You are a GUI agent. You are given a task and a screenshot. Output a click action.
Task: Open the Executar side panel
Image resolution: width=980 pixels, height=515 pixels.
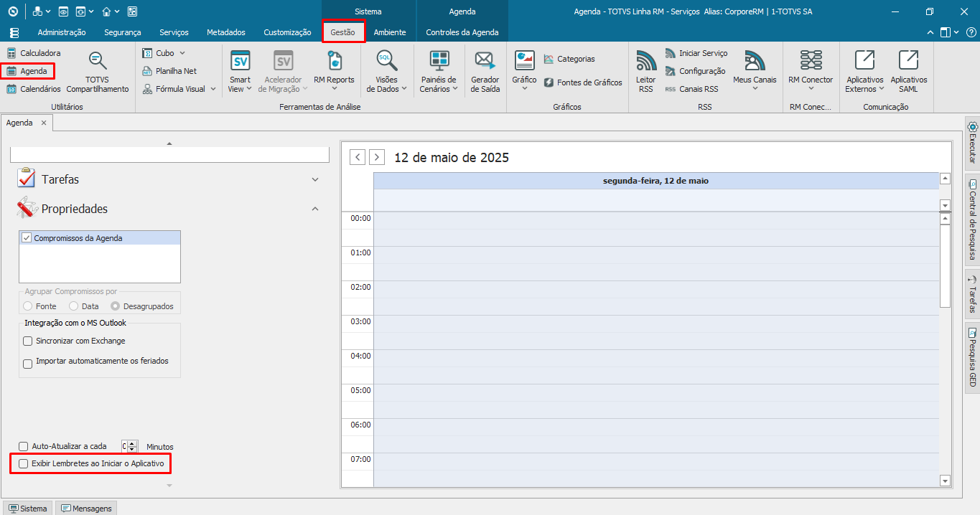973,143
